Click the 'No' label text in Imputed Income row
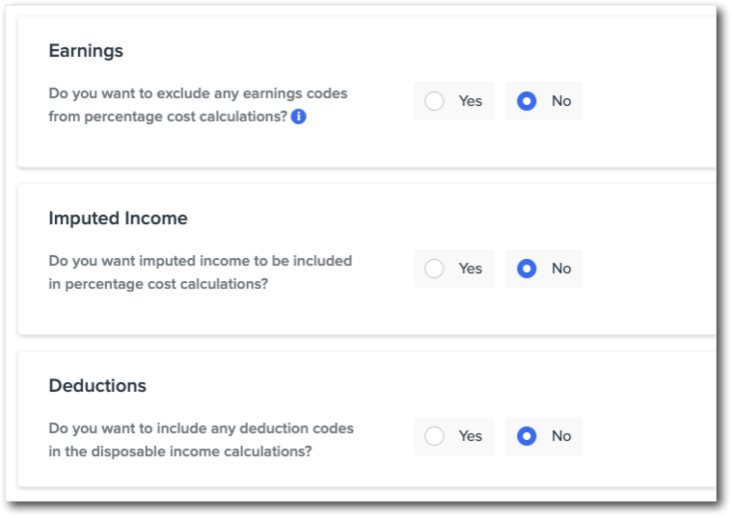This screenshot has width=731, height=516. (561, 268)
